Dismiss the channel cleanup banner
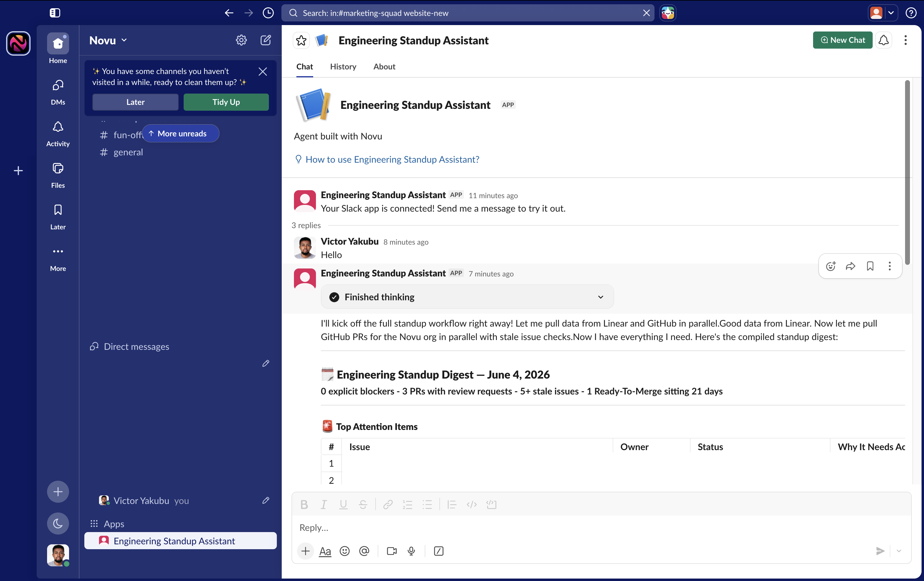The height and width of the screenshot is (581, 924). [263, 72]
